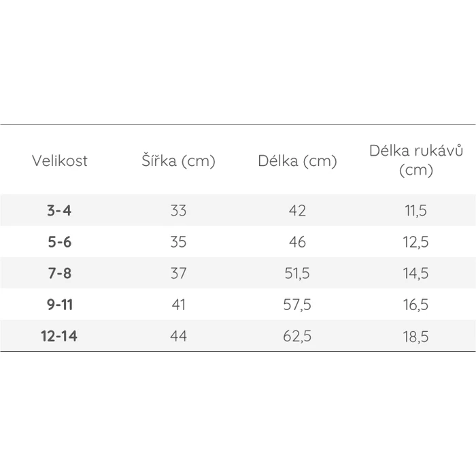The width and height of the screenshot is (476, 476).
Task: Select the 3-4 size row label
Action: [x=60, y=210]
